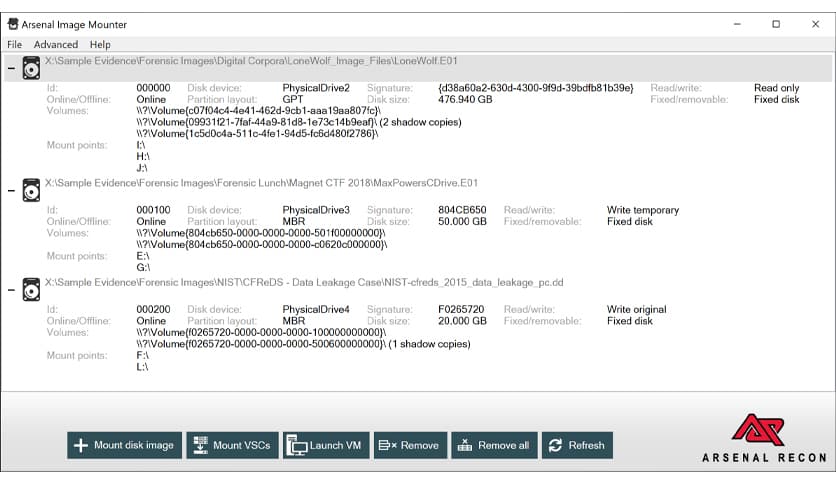Click the PhysicalDrive2 disk device value
Screen dimensions: 836x484
[316, 88]
